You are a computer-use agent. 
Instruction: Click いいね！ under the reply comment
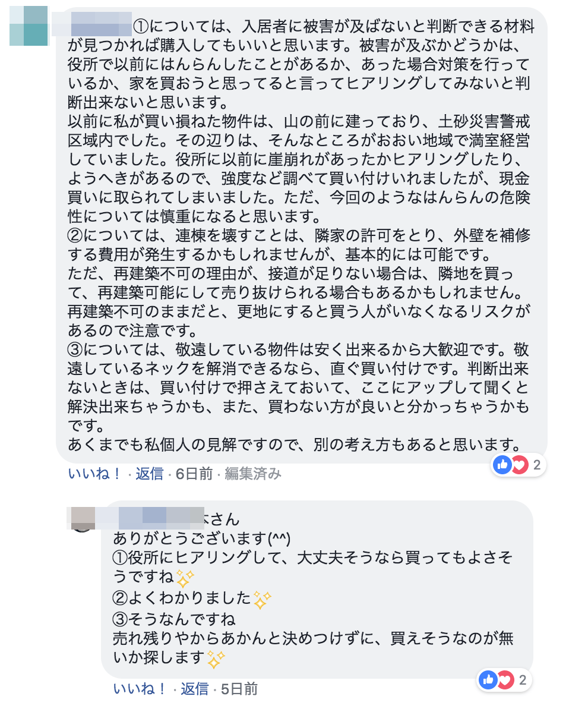pos(140,689)
